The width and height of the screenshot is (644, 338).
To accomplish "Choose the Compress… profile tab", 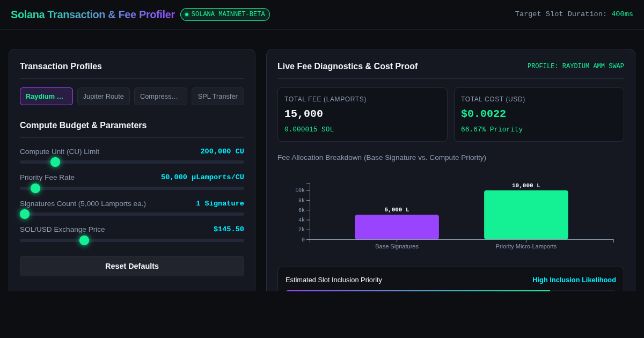I will click(160, 97).
